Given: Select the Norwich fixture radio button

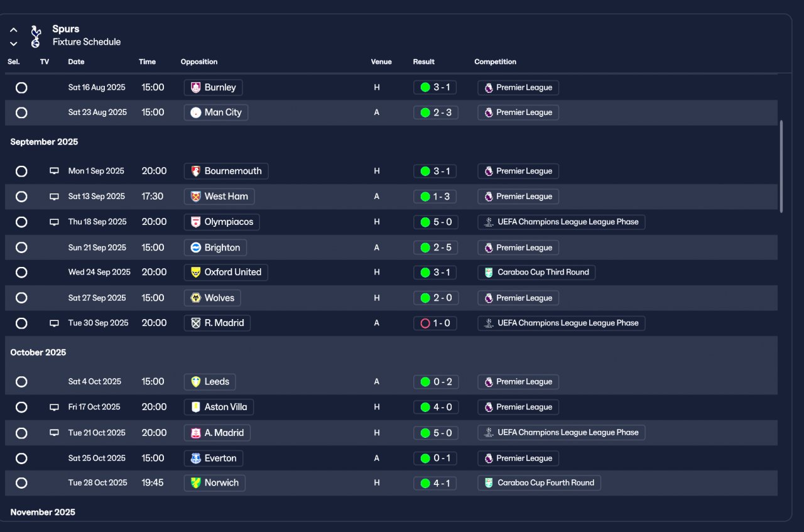Looking at the screenshot, I should [21, 483].
